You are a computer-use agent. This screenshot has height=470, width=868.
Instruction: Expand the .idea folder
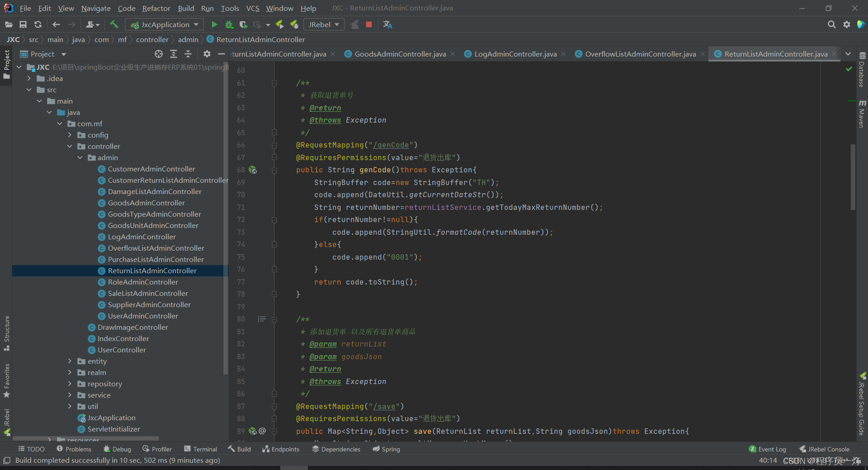(x=29, y=78)
